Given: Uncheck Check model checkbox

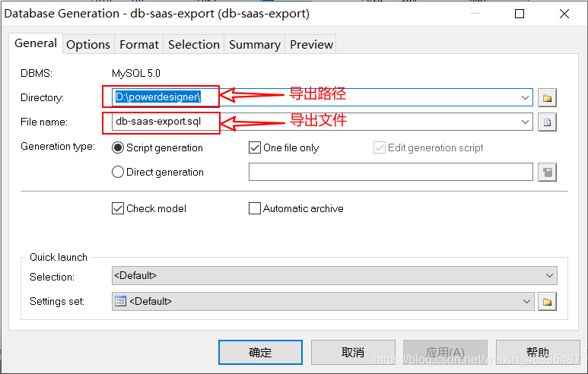Looking at the screenshot, I should tap(118, 208).
